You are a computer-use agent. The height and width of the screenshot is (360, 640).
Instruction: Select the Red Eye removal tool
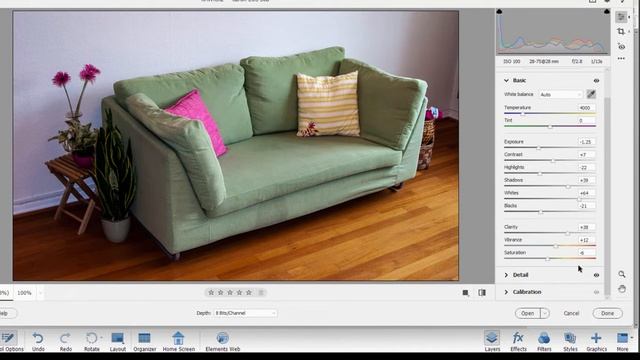click(x=621, y=47)
